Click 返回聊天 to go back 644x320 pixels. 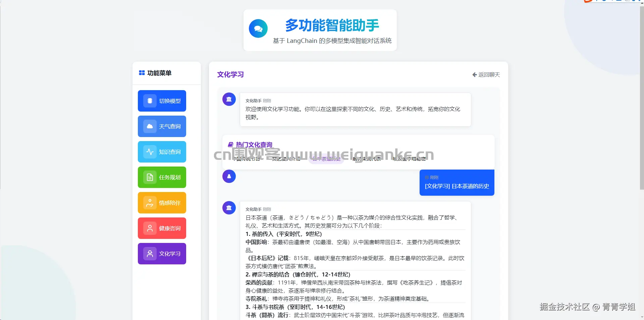(x=485, y=75)
